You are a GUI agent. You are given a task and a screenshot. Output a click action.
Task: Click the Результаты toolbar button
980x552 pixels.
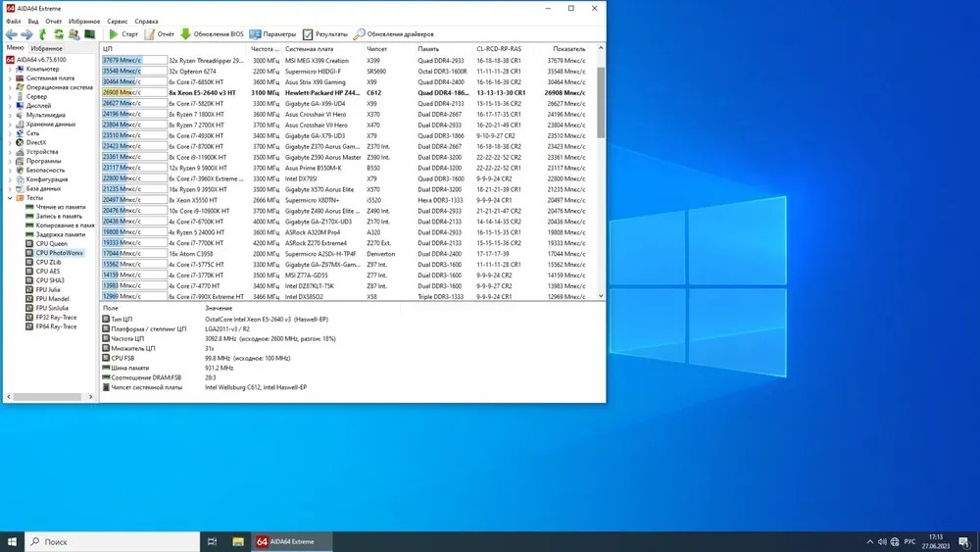click(x=324, y=34)
